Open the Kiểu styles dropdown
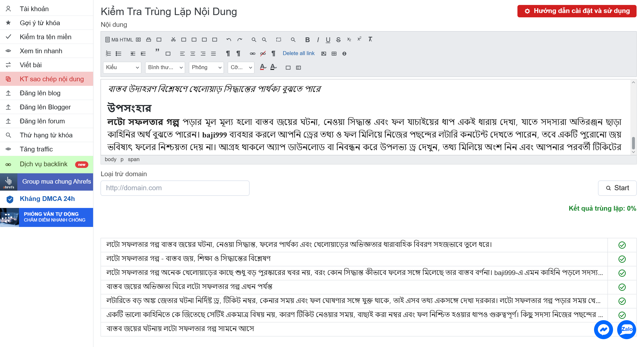Screen dimensions: 644x347 (122, 67)
